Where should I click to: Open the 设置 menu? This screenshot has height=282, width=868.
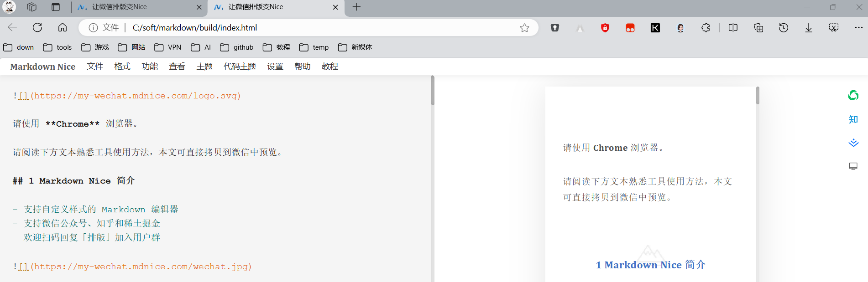point(275,67)
